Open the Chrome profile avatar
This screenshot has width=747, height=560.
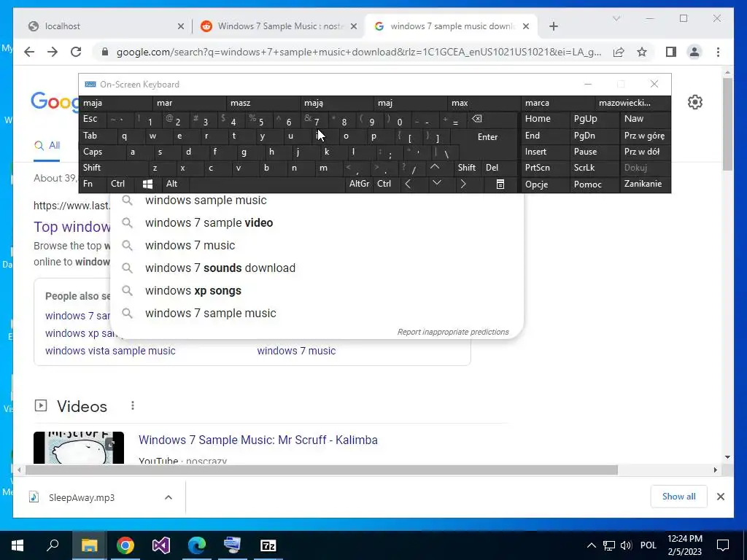coord(694,52)
